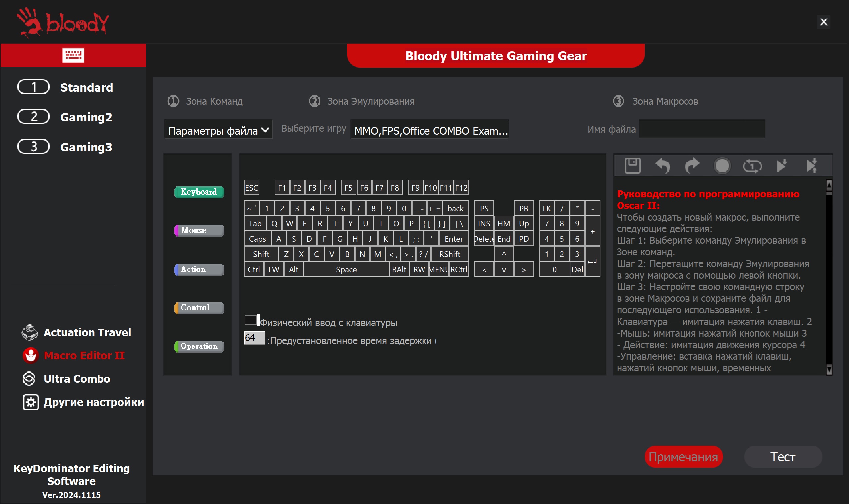Click the Имя файла input field
This screenshot has width=849, height=504.
point(702,129)
